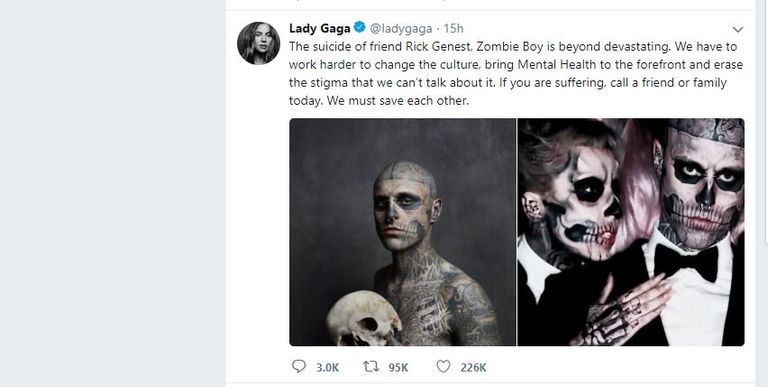
Task: Click the blank gray area left of timeline
Action: [x=113, y=194]
